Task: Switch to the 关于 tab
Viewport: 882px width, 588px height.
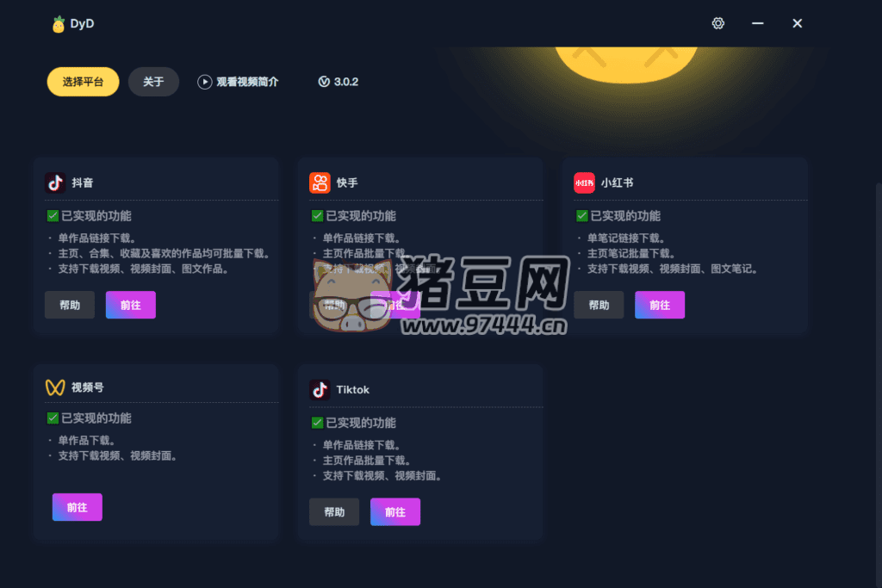Action: (153, 82)
